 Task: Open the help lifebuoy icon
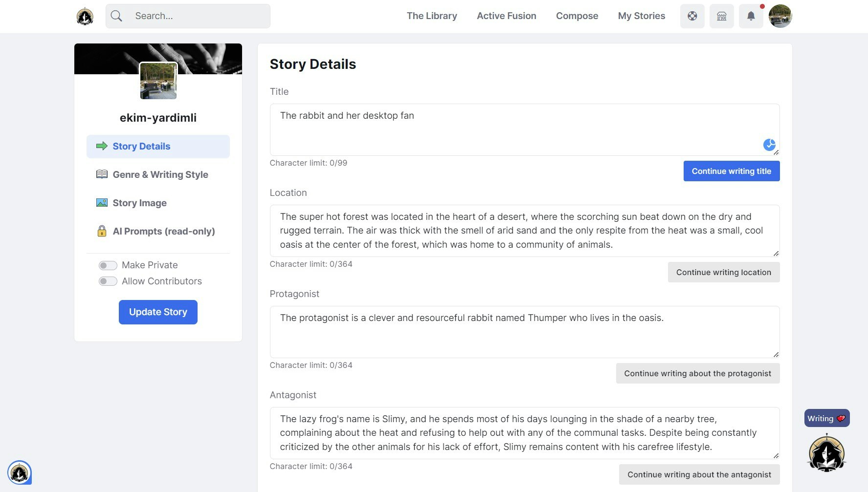tap(692, 16)
